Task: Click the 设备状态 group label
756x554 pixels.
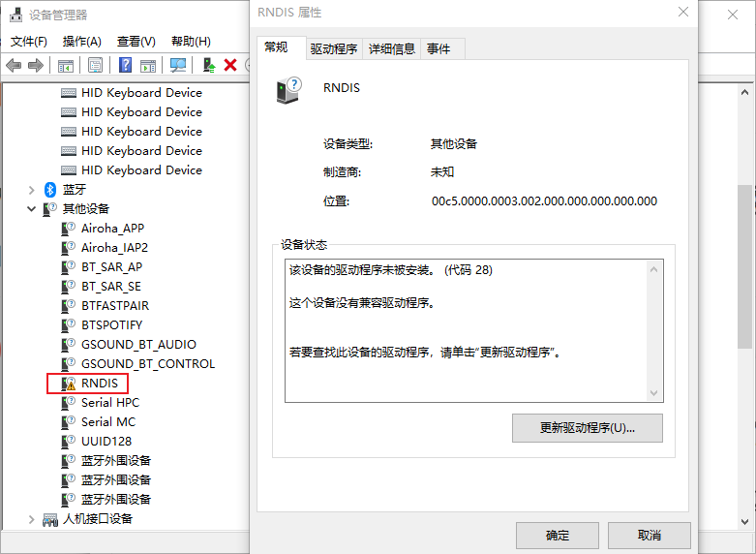Action: pyautogui.click(x=304, y=245)
